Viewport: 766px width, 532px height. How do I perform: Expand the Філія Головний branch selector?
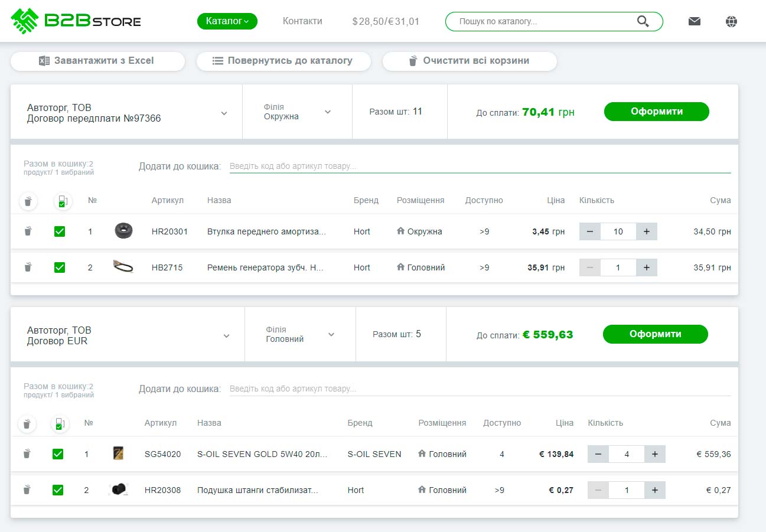[x=331, y=335]
